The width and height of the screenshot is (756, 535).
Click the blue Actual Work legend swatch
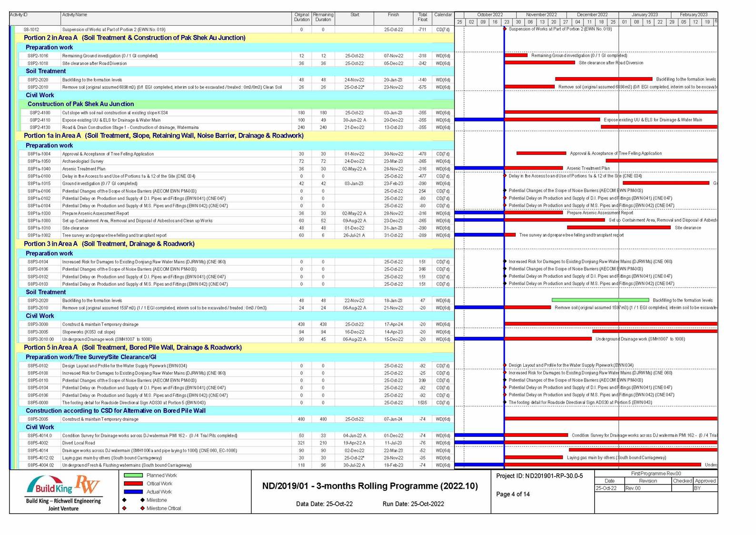click(133, 492)
